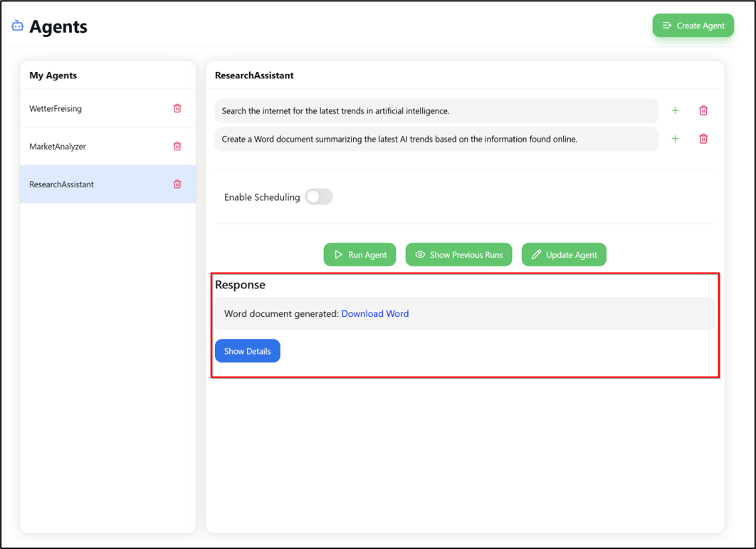The width and height of the screenshot is (756, 549).
Task: Delete the WetterFreising agent via trash icon
Action: coord(177,108)
